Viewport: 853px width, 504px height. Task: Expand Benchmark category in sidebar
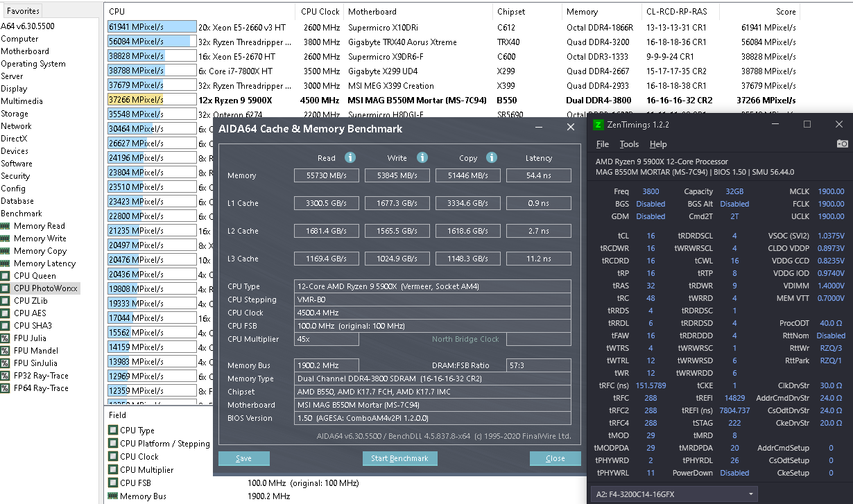[x=21, y=214]
